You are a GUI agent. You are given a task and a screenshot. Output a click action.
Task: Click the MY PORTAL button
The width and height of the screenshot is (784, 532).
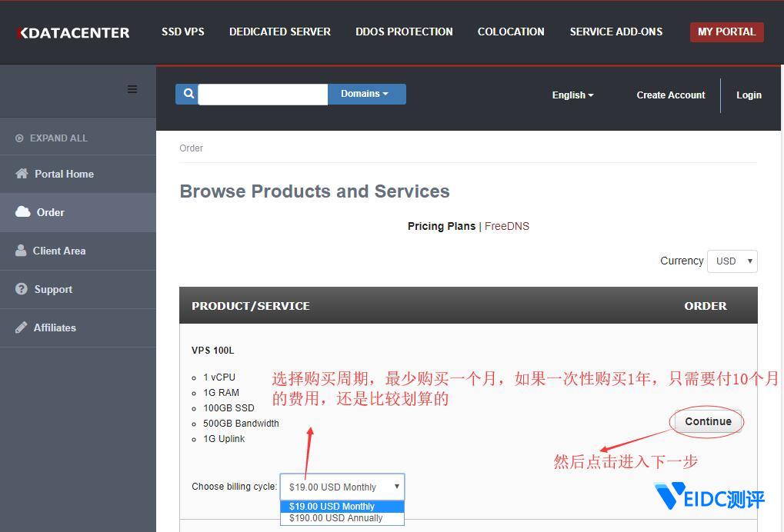click(x=726, y=32)
